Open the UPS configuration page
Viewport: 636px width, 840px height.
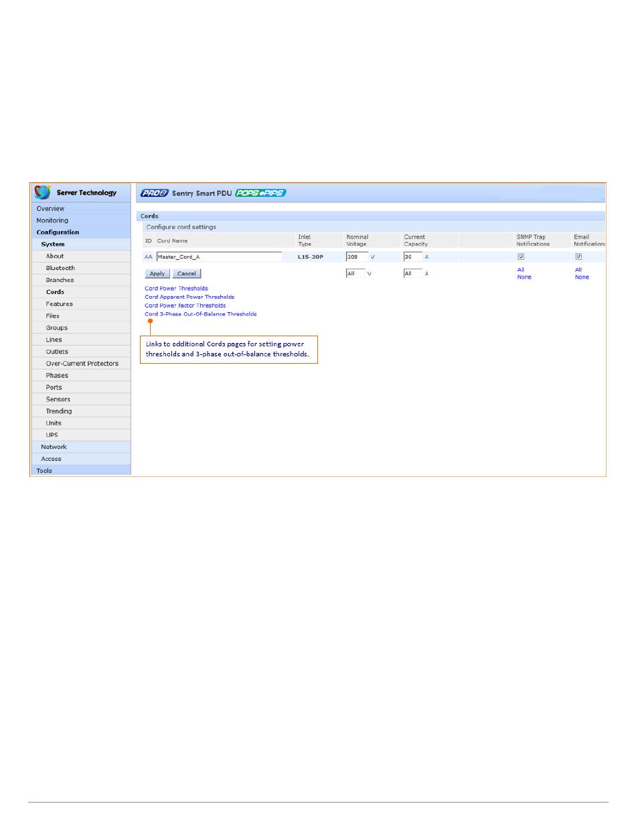(81, 435)
